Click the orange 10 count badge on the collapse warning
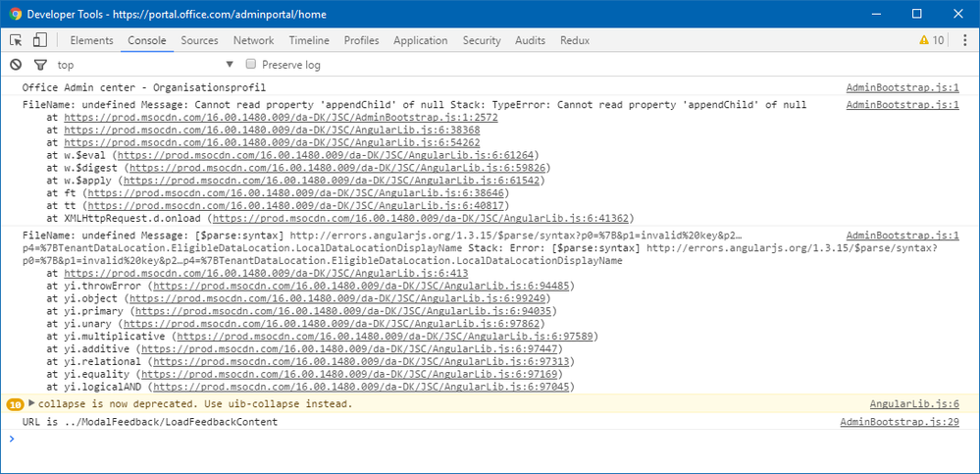Image resolution: width=980 pixels, height=474 pixels. 16,404
